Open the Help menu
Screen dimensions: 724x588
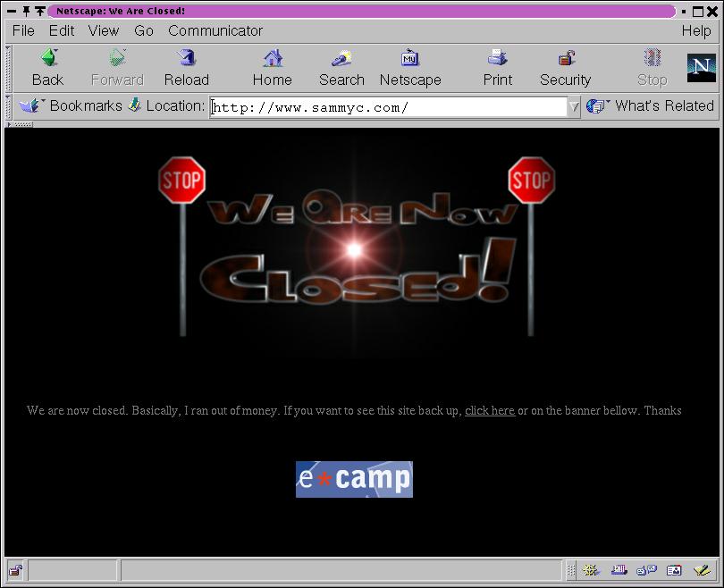pos(695,30)
